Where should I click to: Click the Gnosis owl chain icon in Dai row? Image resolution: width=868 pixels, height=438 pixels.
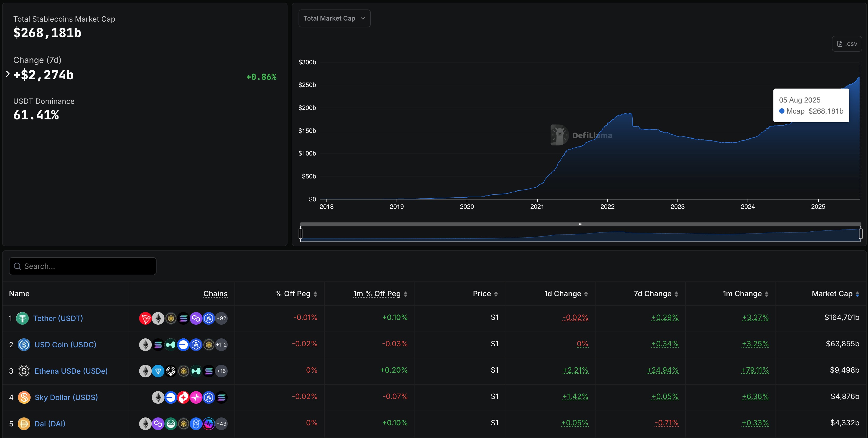(171, 424)
